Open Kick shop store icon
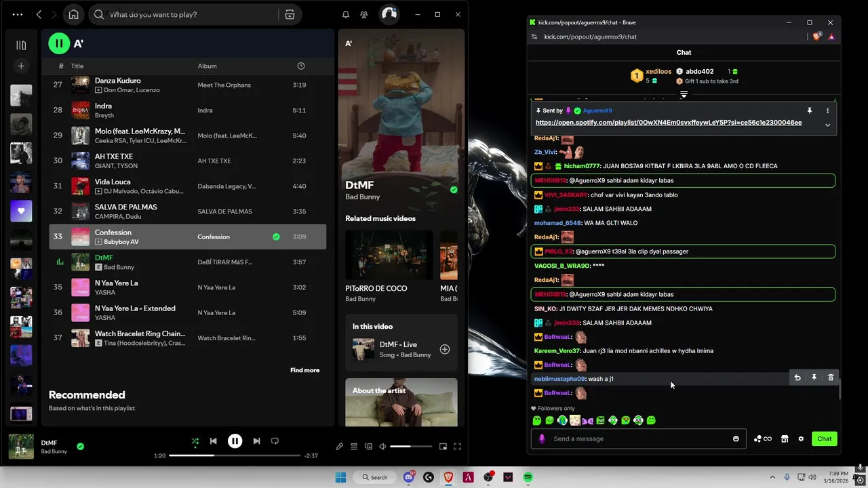Viewport: 868px width, 488px height. [785, 439]
